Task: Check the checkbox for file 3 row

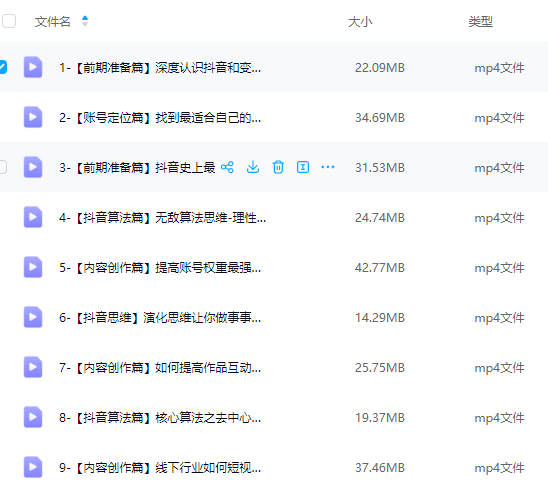Action: pyautogui.click(x=3, y=167)
